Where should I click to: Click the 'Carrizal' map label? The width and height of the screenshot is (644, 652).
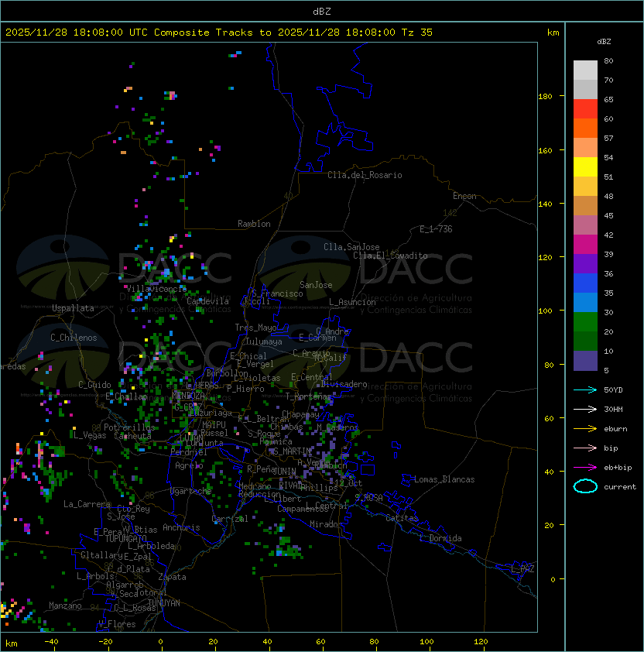coord(230,519)
